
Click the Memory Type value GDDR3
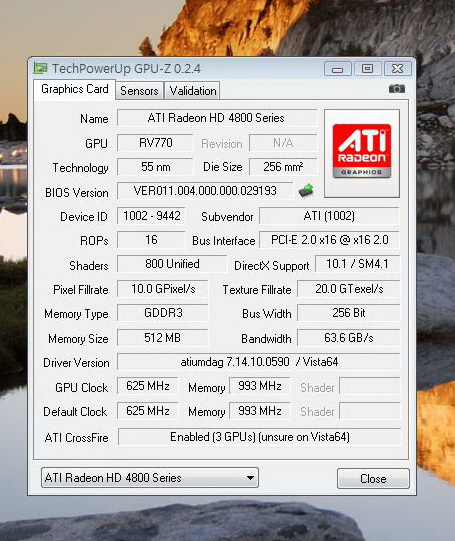click(x=163, y=313)
